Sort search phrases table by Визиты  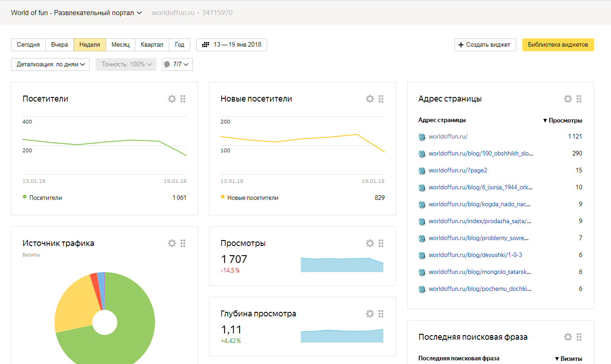[x=568, y=359]
